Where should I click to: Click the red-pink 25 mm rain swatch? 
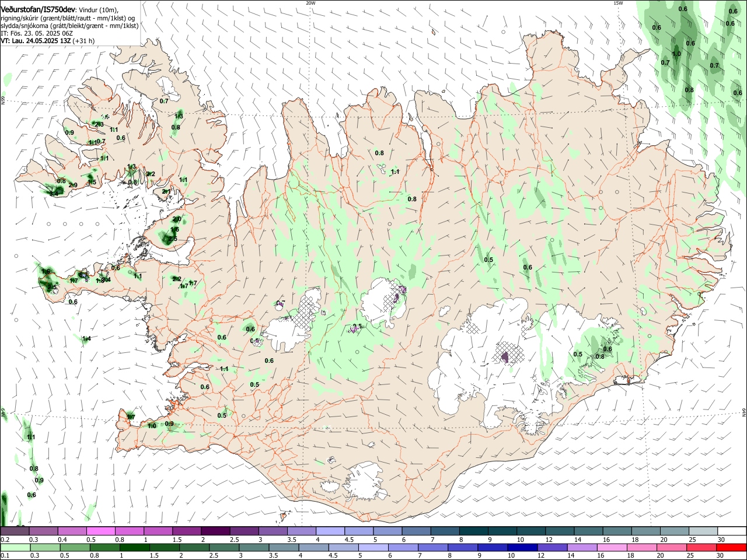pos(701,547)
